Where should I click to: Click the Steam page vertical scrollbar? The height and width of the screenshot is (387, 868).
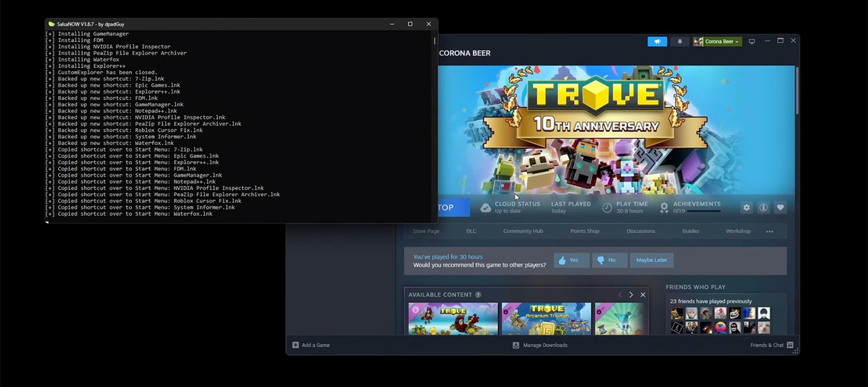(x=797, y=90)
